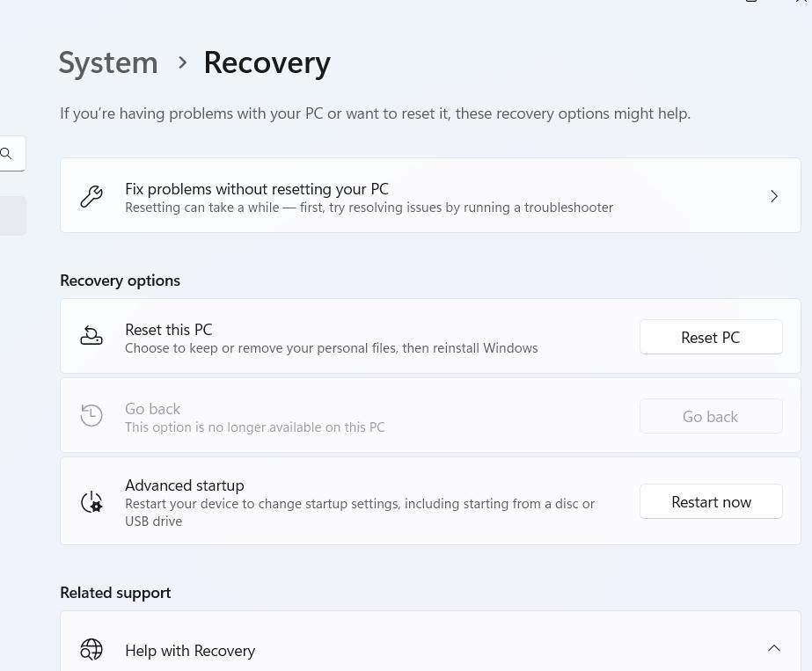Click the Advanced startup title
Viewport: 812px width, 671px height.
pyautogui.click(x=185, y=485)
